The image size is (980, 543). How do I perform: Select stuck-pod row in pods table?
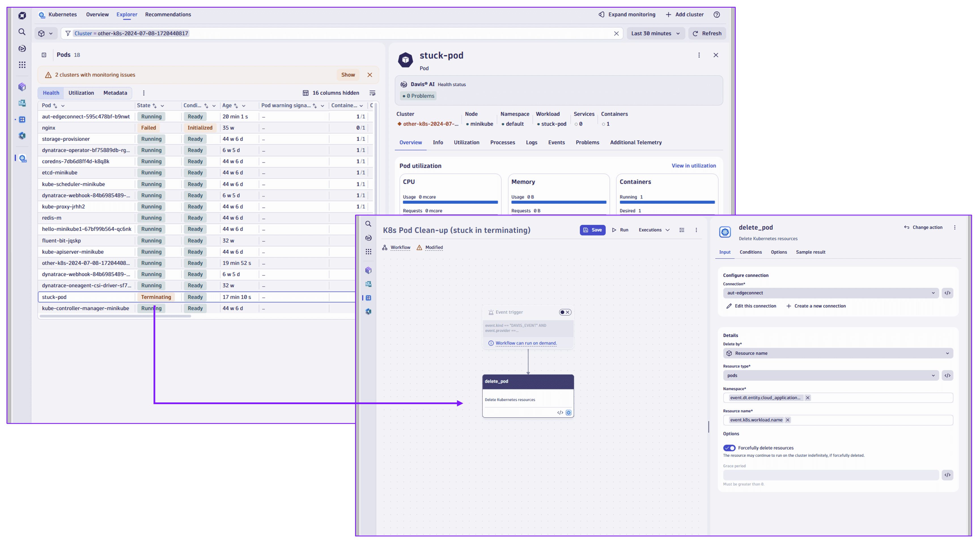[x=197, y=297]
